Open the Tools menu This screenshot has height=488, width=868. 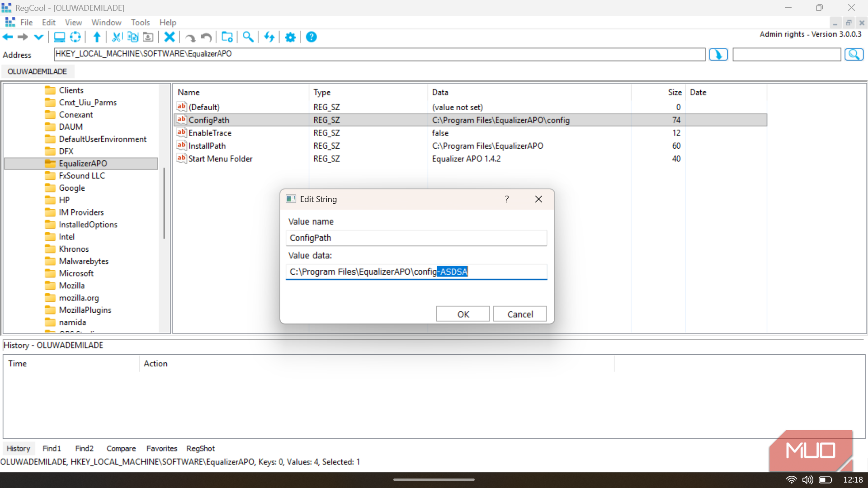pyautogui.click(x=140, y=23)
